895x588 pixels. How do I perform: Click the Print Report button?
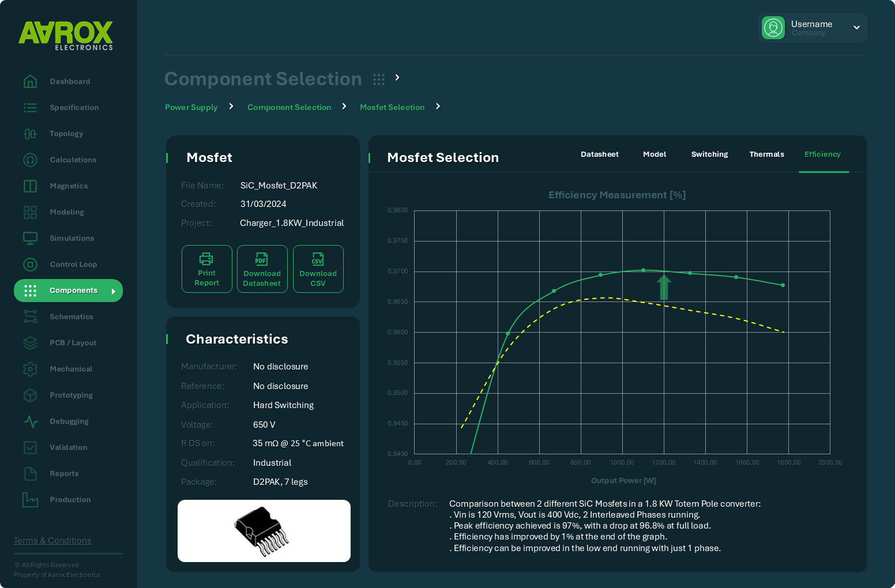[206, 269]
